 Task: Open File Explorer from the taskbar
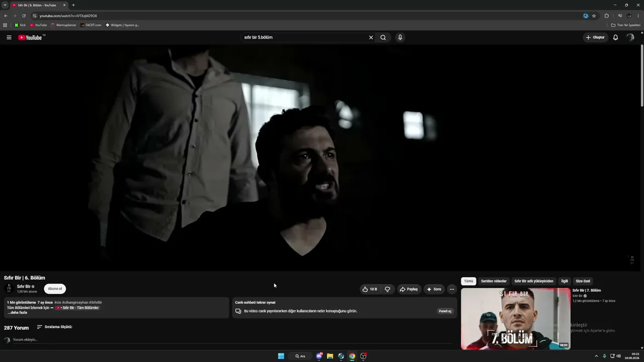pyautogui.click(x=330, y=356)
